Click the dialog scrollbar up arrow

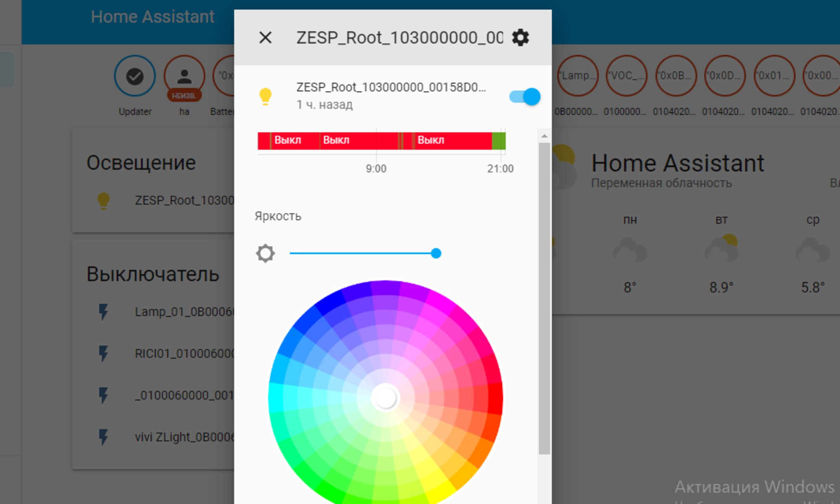544,136
